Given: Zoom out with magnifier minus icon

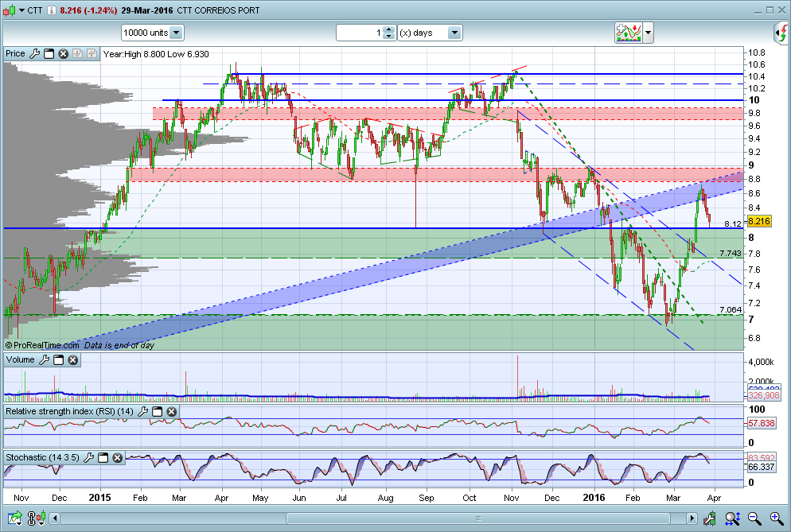Looking at the screenshot, I should (753, 518).
